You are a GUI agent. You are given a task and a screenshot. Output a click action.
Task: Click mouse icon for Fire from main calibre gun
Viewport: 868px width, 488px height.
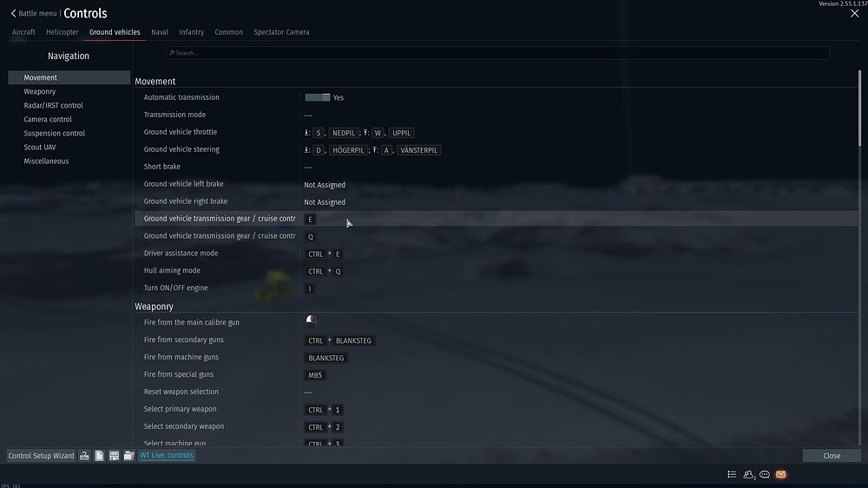click(311, 321)
